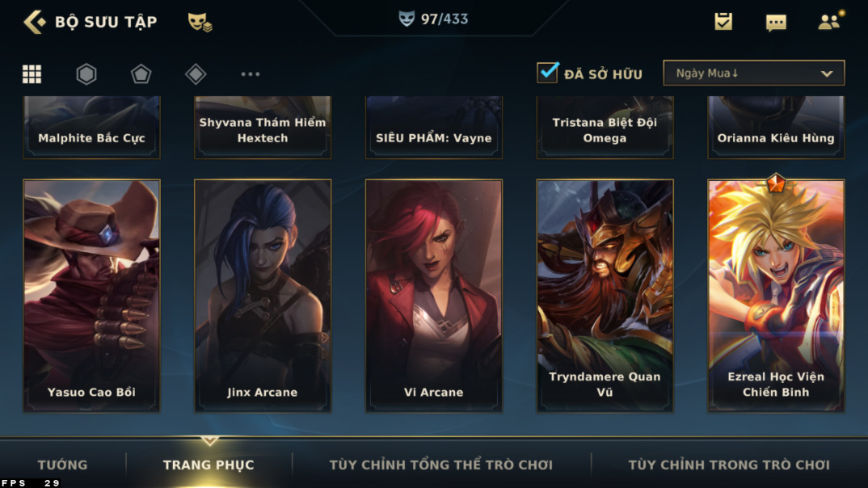
Task: Filter skins by the diamond rarity icon
Action: click(196, 74)
